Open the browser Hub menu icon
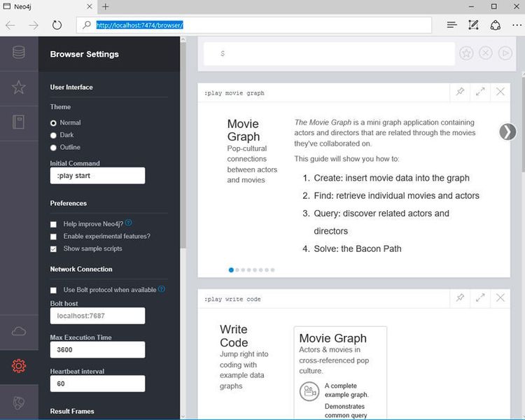Viewport: 525px width, 420px height. [452, 24]
